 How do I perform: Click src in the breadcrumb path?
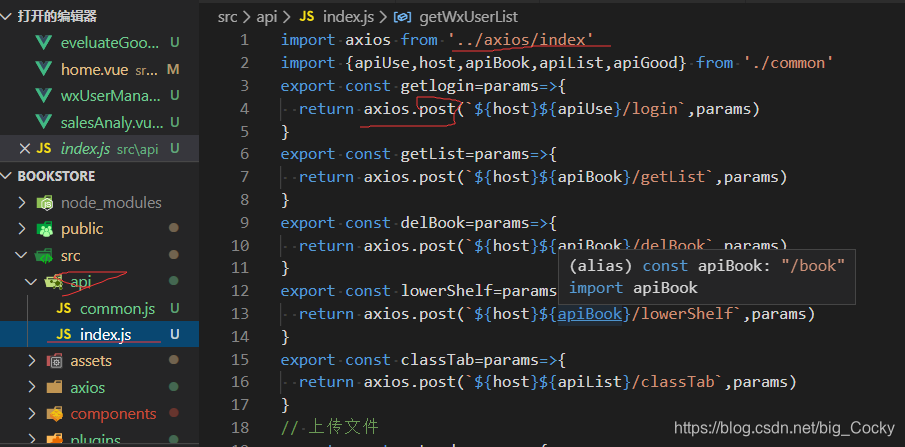tap(227, 17)
